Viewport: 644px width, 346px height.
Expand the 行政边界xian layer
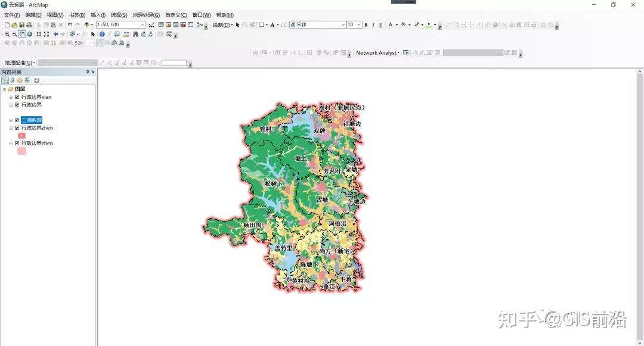click(11, 97)
